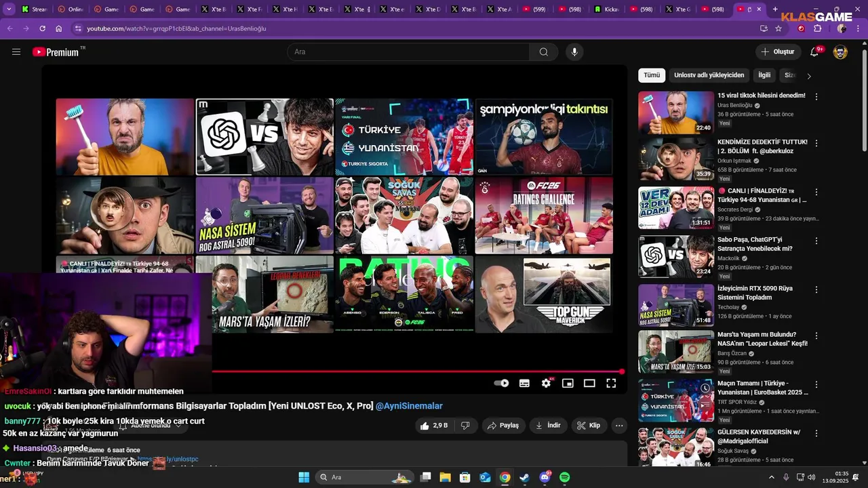Show hidden system tray icons chevron
The height and width of the screenshot is (488, 868).
771,477
